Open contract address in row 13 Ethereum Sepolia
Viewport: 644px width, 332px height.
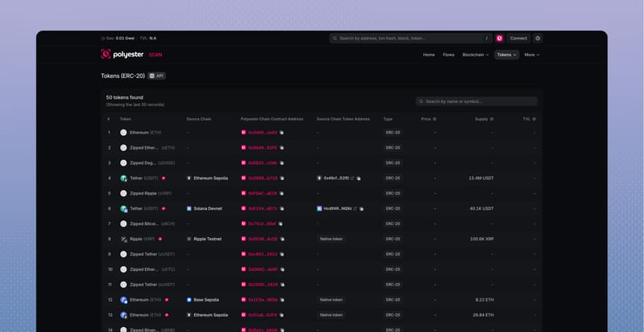pos(263,315)
